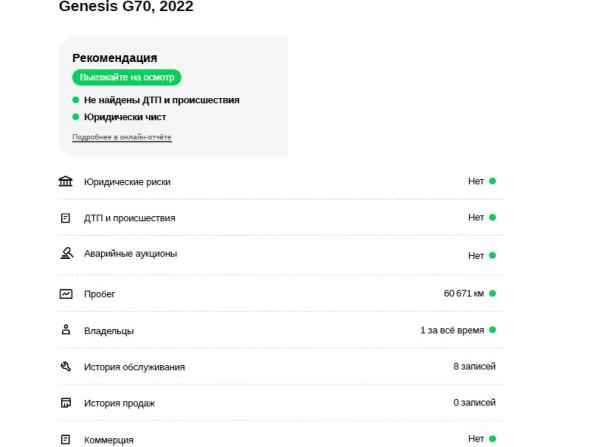This screenshot has height=447, width=591.
Task: Click the 60 671 км mileage value
Action: [x=464, y=293]
